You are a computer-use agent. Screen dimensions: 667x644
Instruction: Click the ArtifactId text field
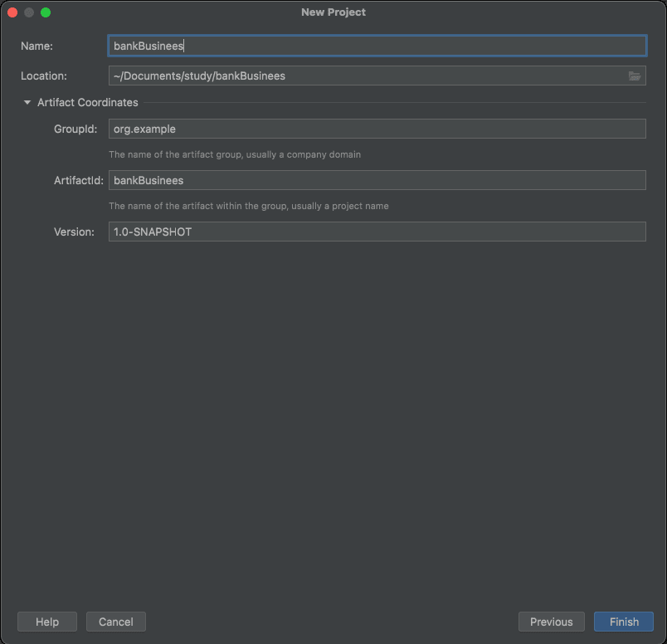coord(377,180)
